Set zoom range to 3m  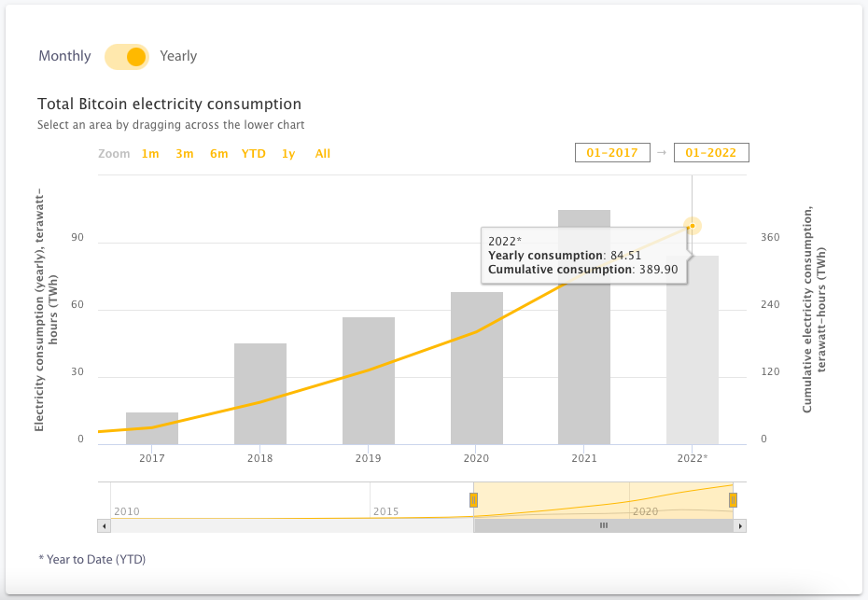pyautogui.click(x=185, y=154)
